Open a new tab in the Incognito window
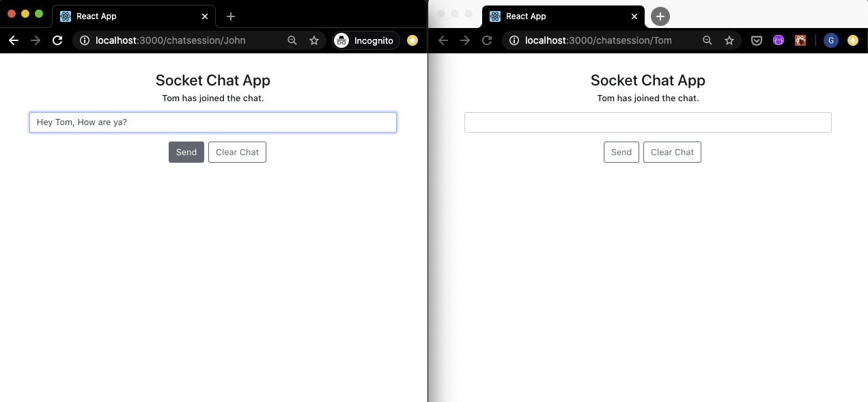Image resolution: width=868 pixels, height=402 pixels. point(231,16)
